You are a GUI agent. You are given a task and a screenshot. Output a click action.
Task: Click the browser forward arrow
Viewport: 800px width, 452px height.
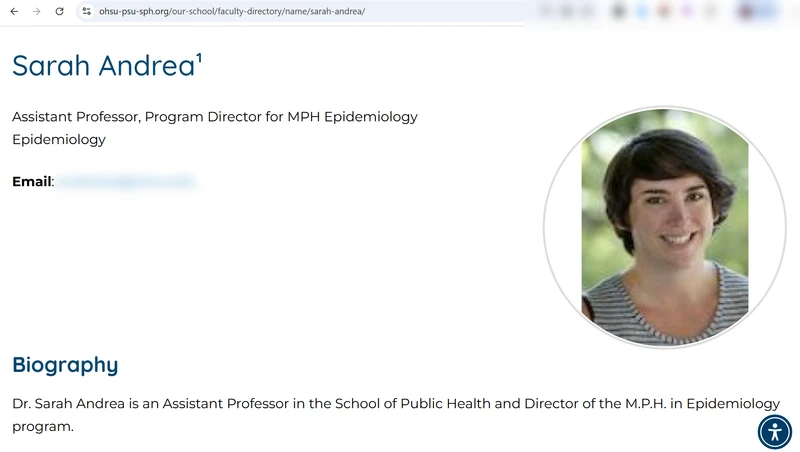pos(37,11)
